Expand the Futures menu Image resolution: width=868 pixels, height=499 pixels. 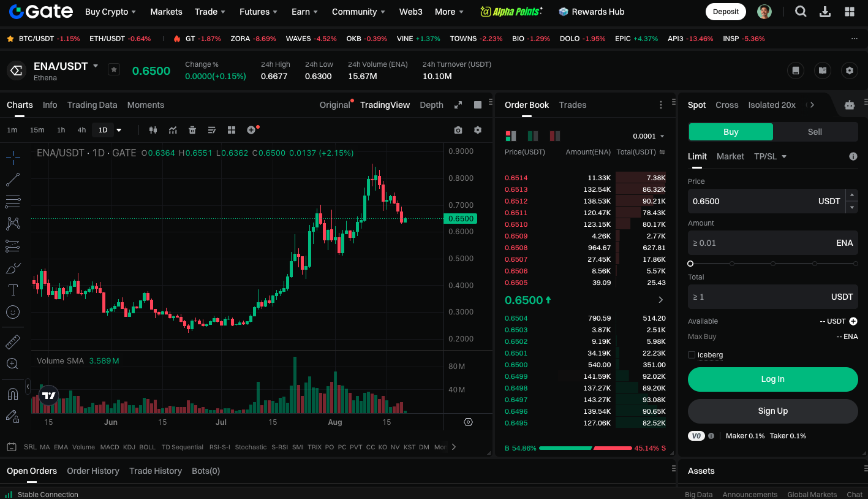click(x=258, y=12)
